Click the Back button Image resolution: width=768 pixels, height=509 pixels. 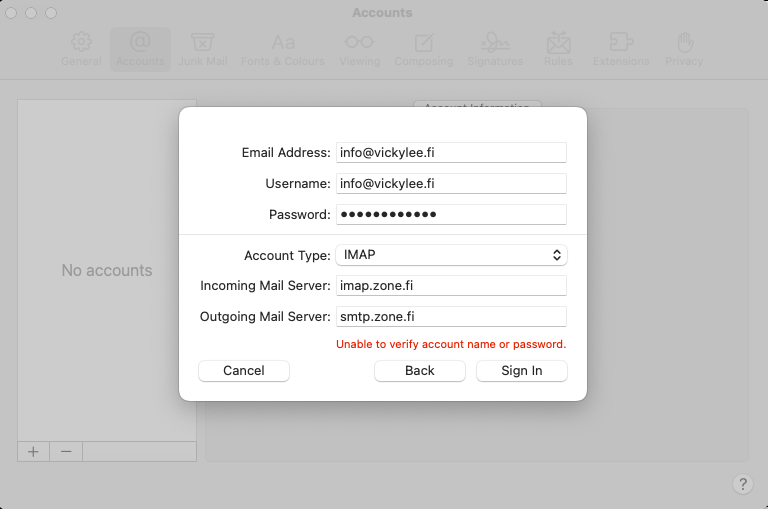[x=419, y=371]
